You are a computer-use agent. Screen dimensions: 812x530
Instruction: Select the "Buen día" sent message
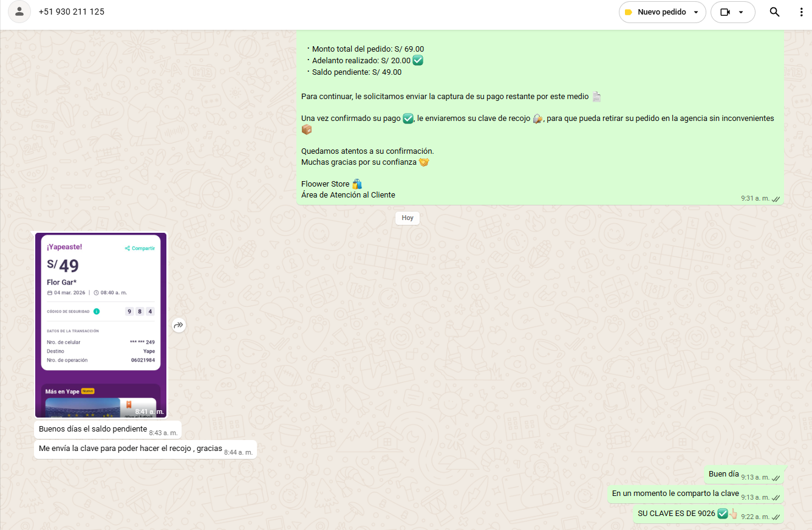click(x=723, y=474)
